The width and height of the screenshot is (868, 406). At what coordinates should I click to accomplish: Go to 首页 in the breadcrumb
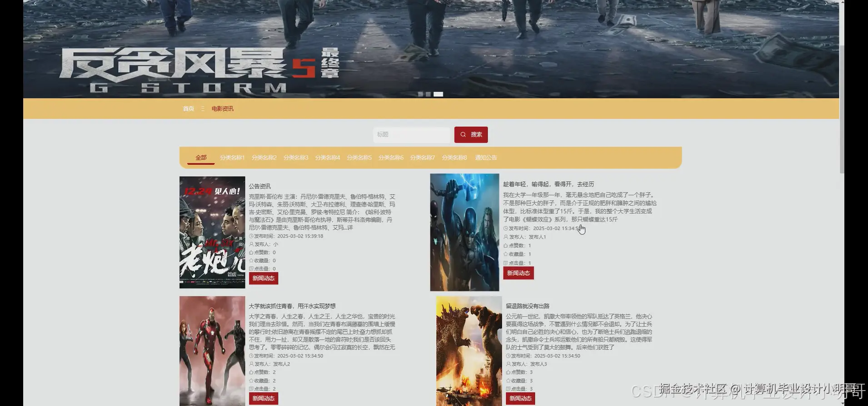pos(189,109)
